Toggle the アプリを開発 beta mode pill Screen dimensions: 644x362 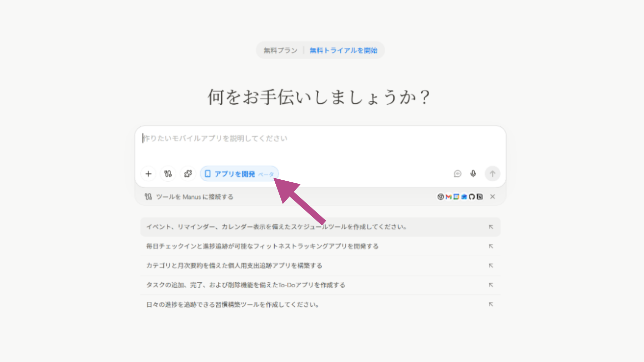(239, 174)
